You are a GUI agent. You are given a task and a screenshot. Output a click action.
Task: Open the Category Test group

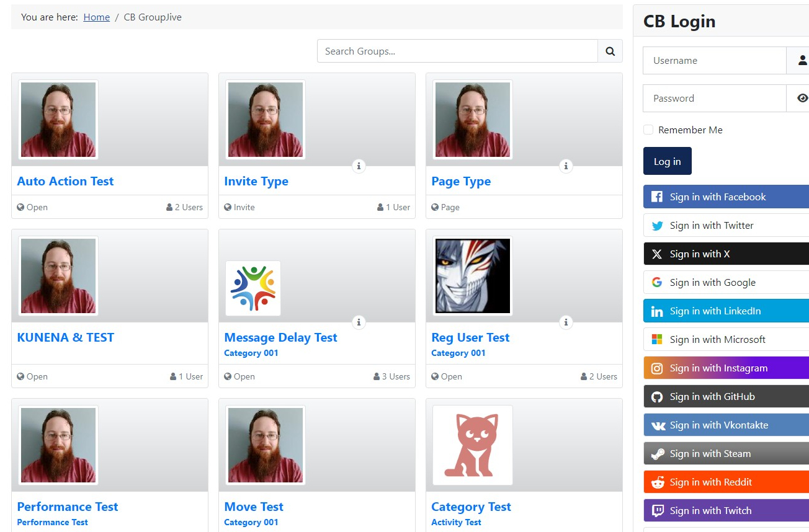471,507
